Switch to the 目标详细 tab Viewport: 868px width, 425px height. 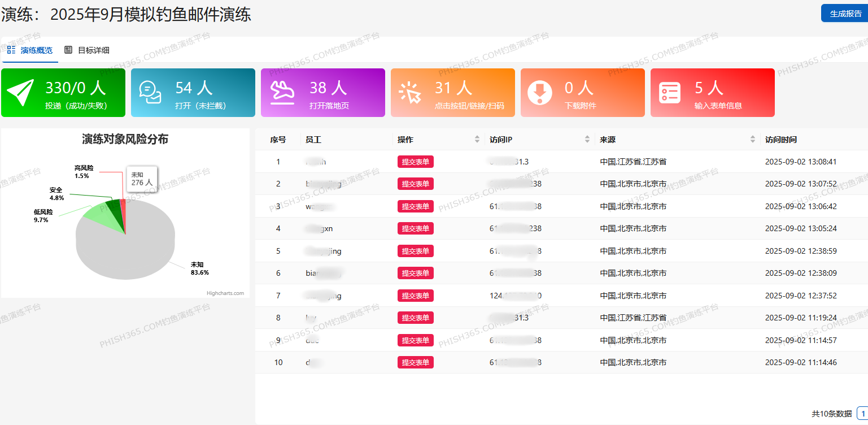(93, 50)
